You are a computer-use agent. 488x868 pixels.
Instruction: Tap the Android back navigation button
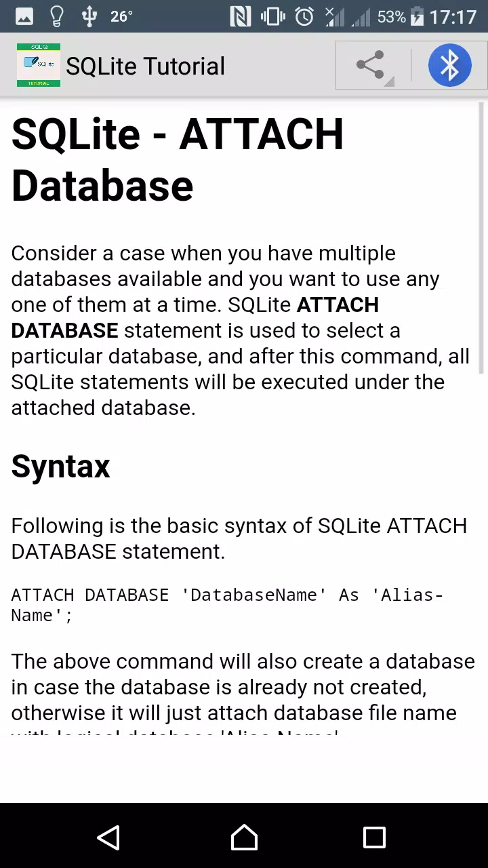coord(108,838)
